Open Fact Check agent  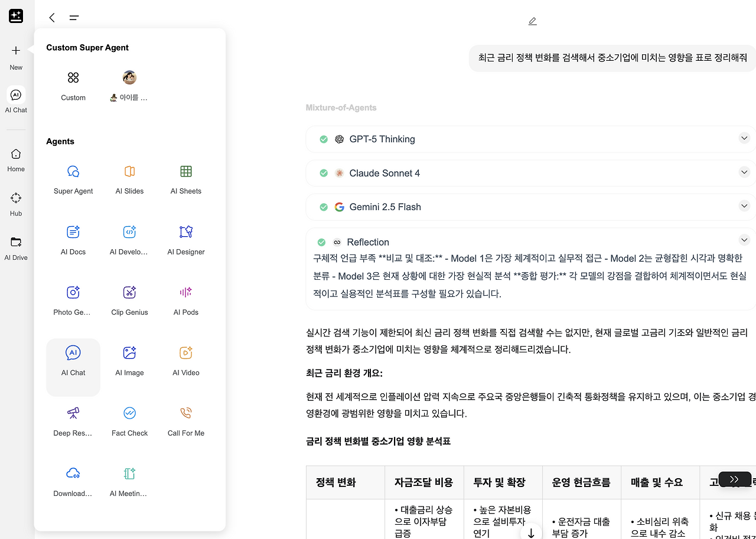[x=130, y=422]
